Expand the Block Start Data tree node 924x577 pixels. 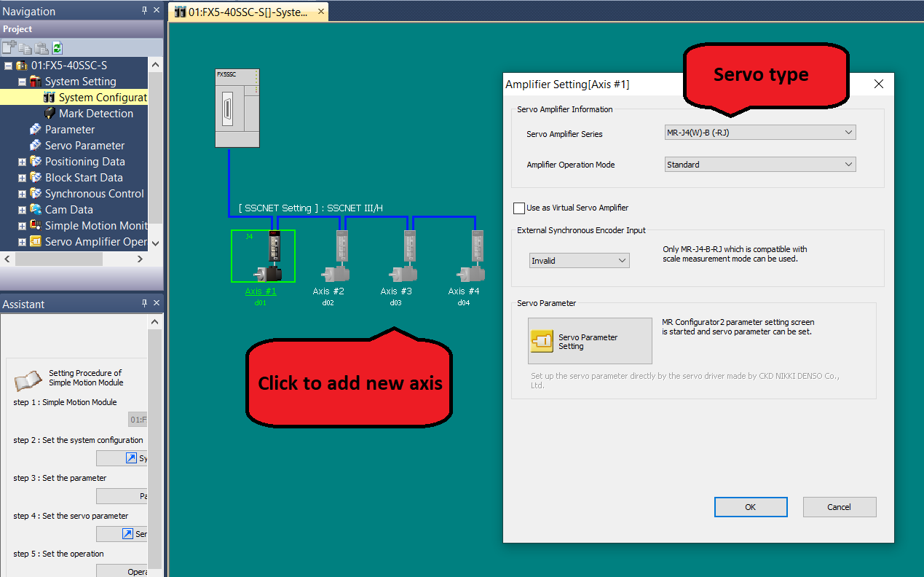[22, 178]
